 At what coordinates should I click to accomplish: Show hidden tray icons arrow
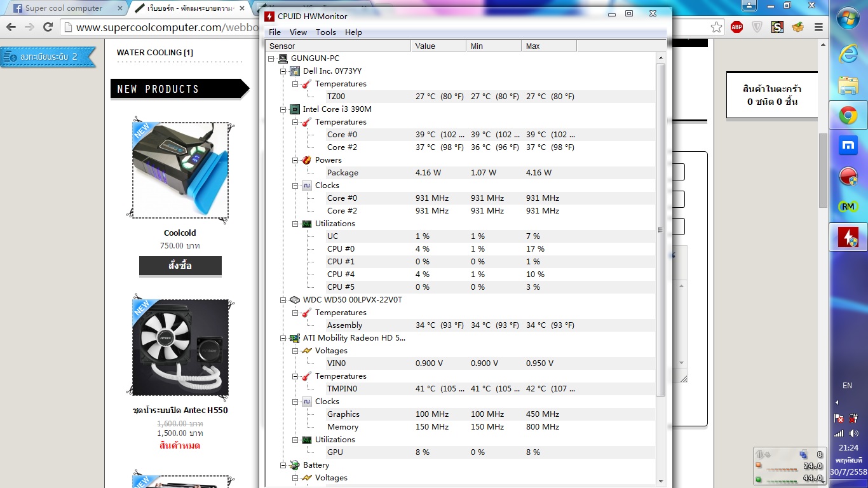pos(837,402)
